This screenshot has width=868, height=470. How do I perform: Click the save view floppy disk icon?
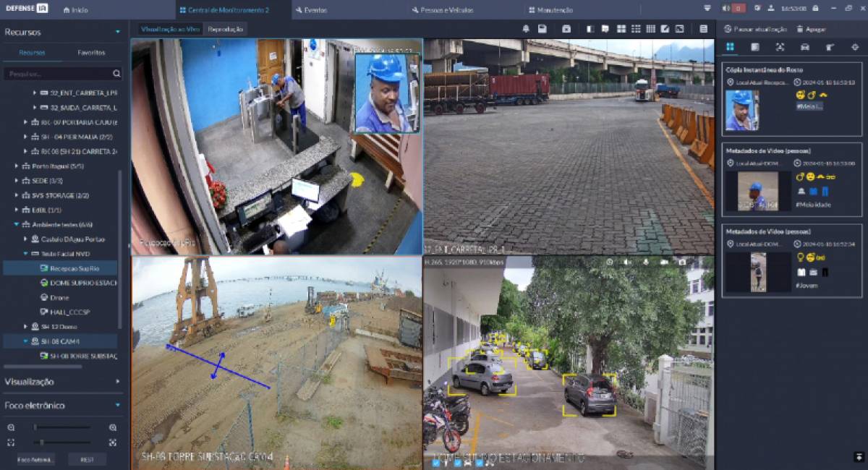[542, 29]
